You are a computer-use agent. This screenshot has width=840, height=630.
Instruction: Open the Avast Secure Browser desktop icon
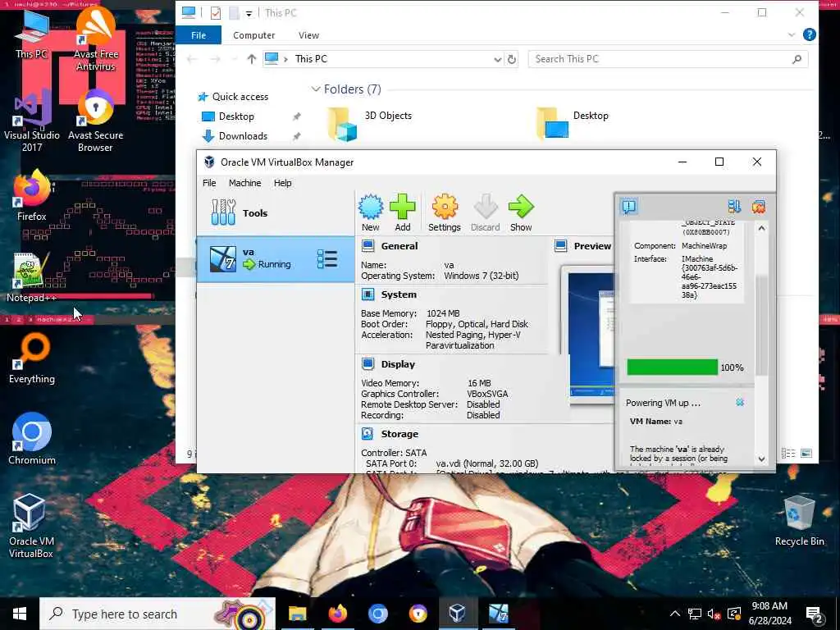(95, 121)
